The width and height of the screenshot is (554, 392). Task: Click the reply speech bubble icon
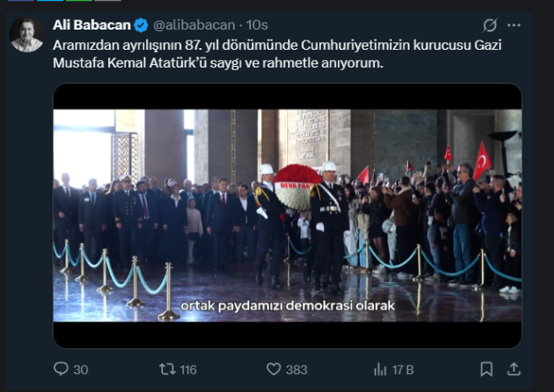(x=61, y=368)
